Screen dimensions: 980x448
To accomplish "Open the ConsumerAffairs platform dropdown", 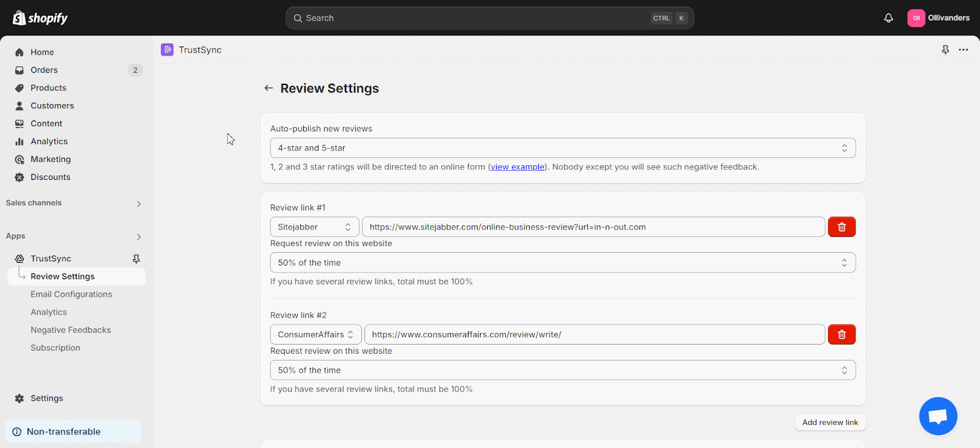I will point(315,334).
